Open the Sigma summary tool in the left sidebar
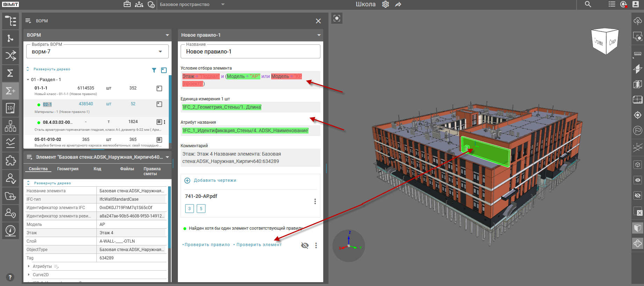 [10, 73]
